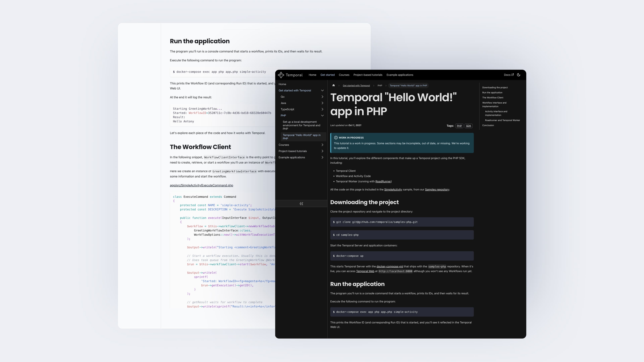Click the SDK tag badge

click(x=468, y=126)
